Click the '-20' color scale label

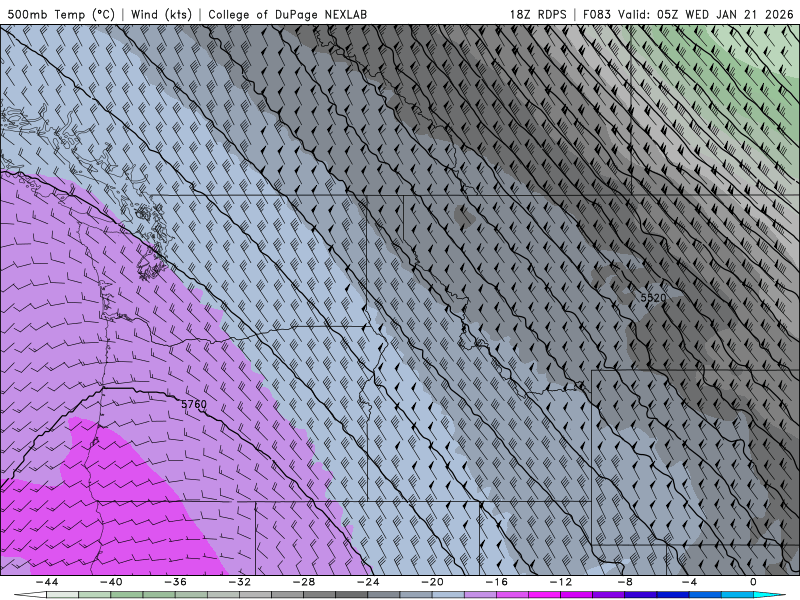(x=432, y=582)
